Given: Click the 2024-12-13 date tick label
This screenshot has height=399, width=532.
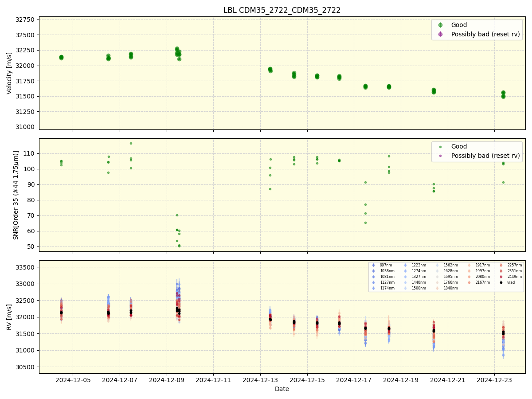Looking at the screenshot, I should click(260, 380).
